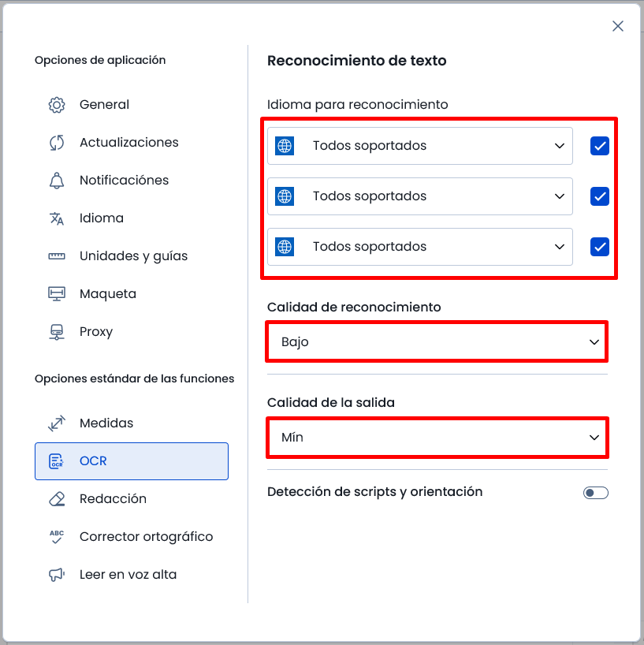Select the OCR settings entry

coord(132,461)
